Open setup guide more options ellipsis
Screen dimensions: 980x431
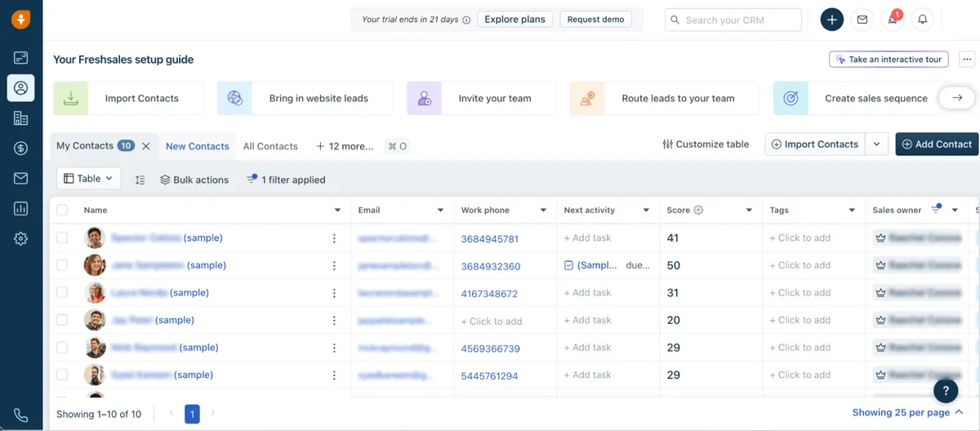pos(967,60)
